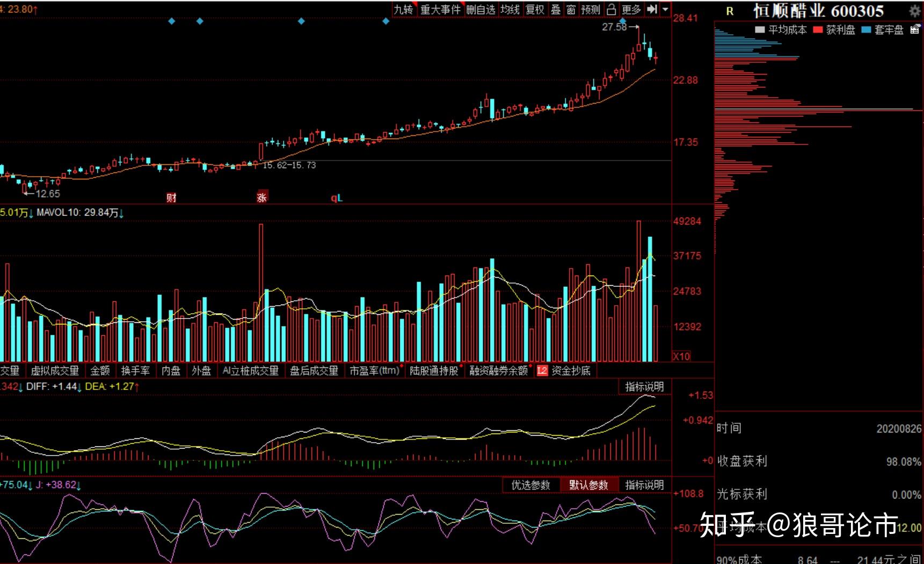Switch to the 内盘 tab

click(x=171, y=371)
